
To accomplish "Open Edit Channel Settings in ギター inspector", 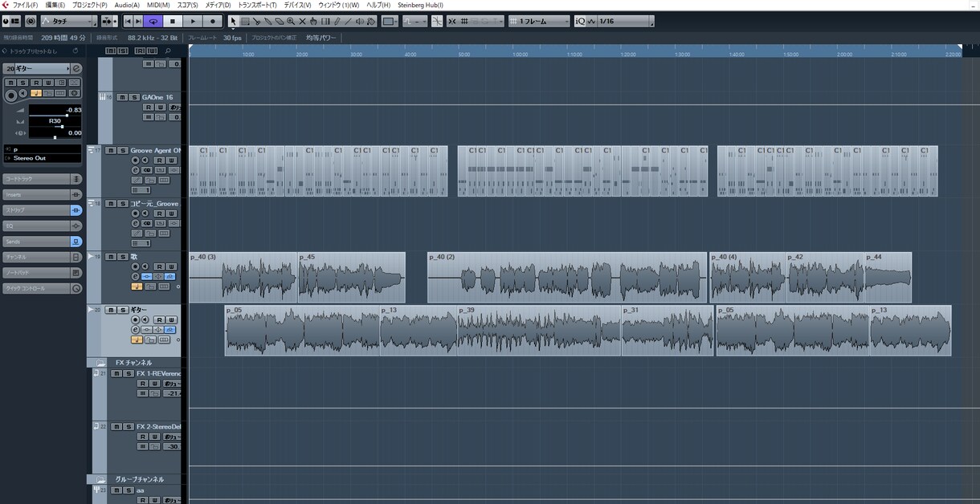I will (x=76, y=68).
